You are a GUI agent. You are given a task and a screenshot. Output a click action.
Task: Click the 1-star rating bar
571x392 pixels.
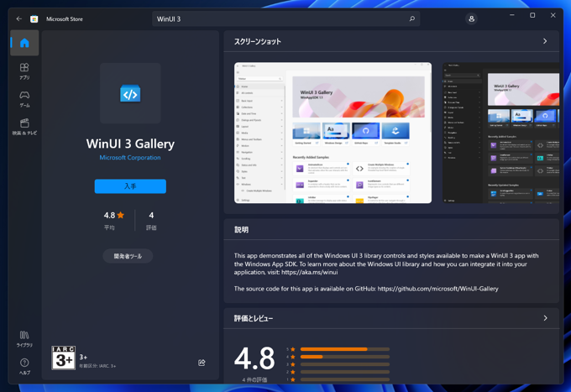pyautogui.click(x=345, y=379)
